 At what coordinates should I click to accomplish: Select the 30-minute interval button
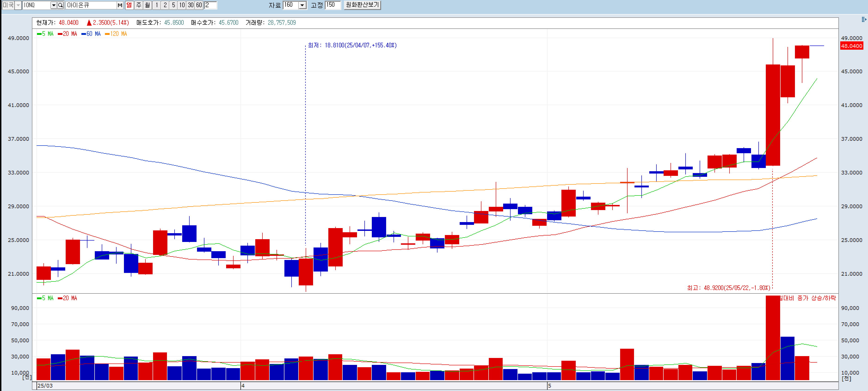[191, 5]
